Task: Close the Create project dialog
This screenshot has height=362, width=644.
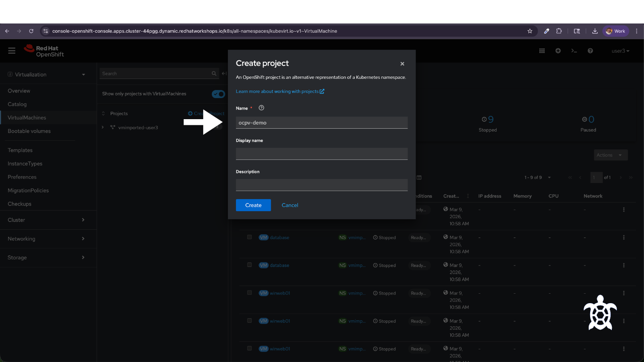Action: [x=402, y=64]
